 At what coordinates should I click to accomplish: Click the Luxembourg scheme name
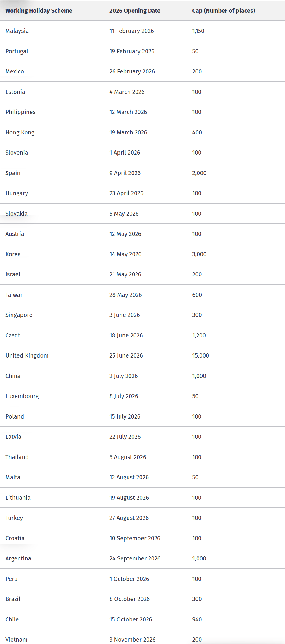(22, 396)
